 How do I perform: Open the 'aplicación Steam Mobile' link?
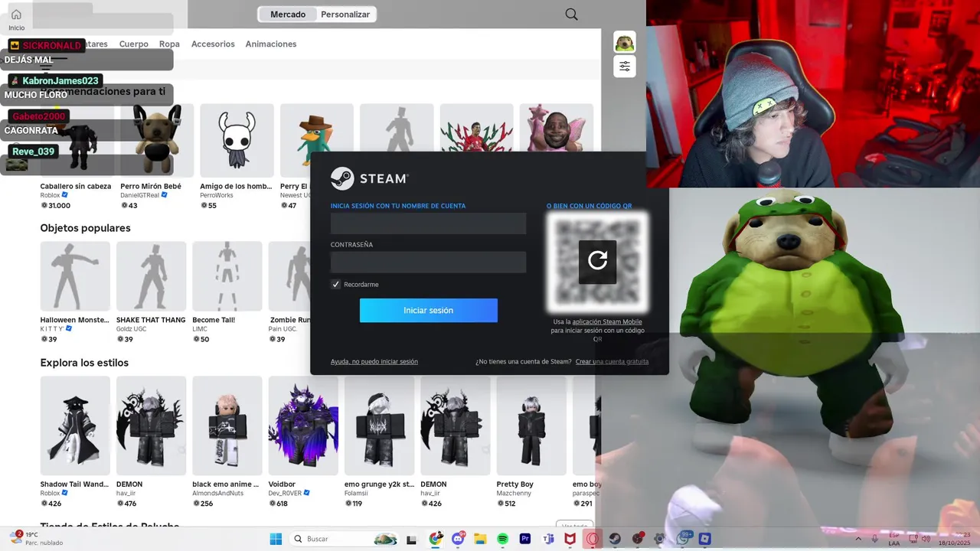coord(607,321)
